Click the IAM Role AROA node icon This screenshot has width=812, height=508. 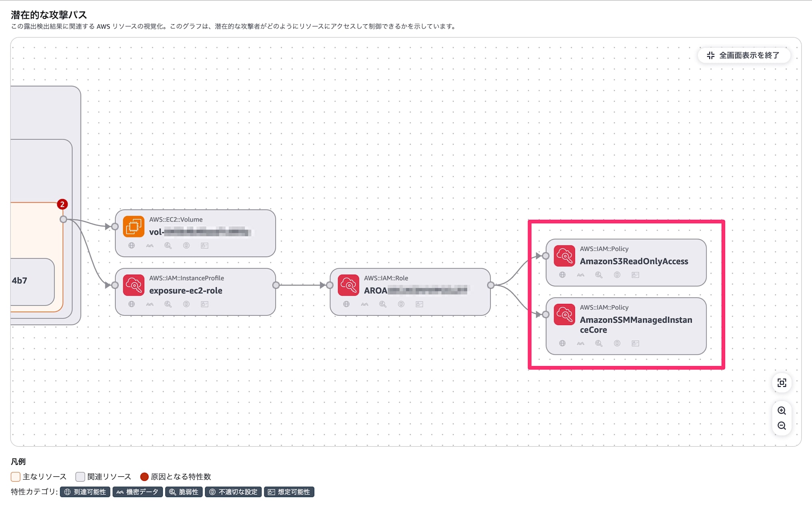(x=348, y=285)
